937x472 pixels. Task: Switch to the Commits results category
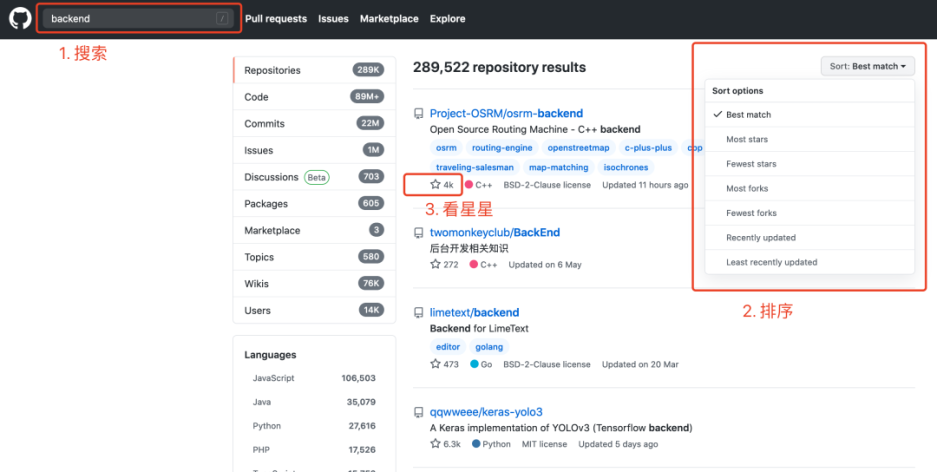(314, 124)
